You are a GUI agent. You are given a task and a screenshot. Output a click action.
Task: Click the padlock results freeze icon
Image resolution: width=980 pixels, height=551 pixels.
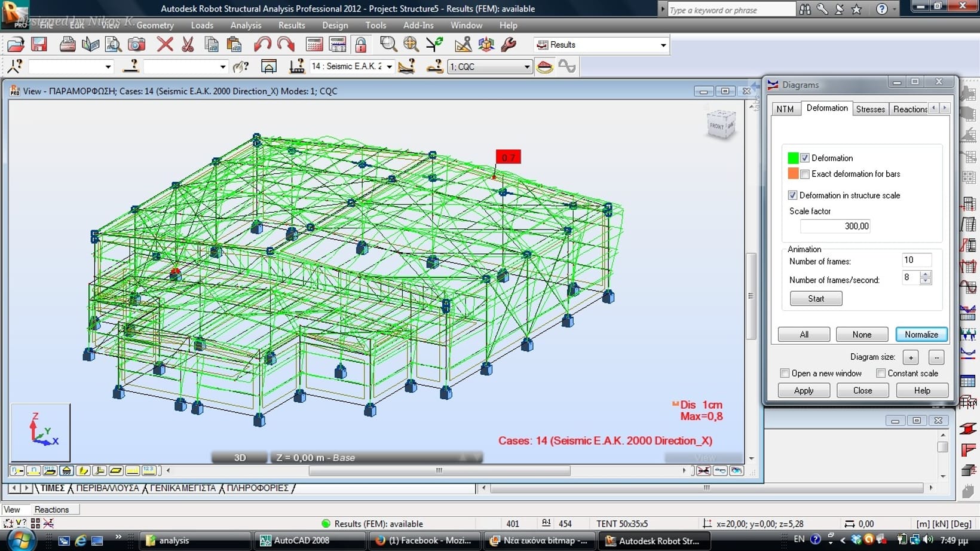click(x=360, y=45)
